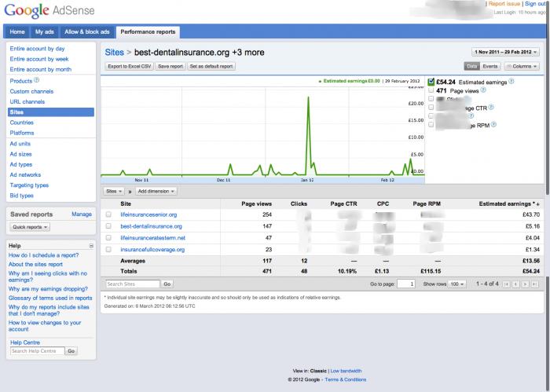
Task: Click Go button next to Search Sites
Action: click(167, 284)
